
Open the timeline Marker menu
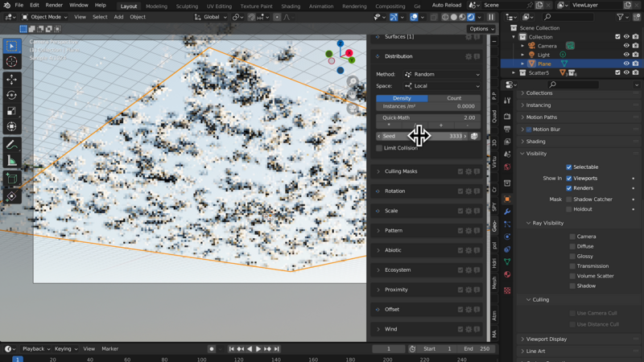click(x=109, y=349)
